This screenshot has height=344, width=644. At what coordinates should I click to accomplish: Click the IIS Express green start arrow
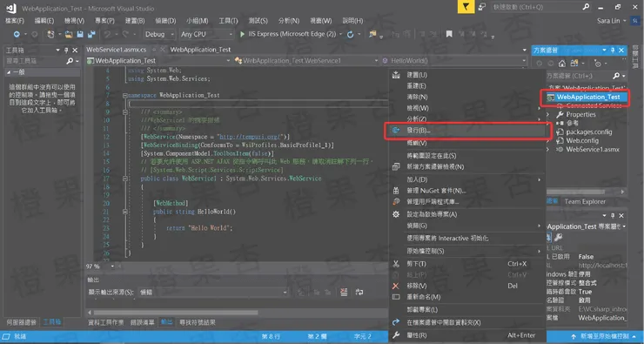click(x=242, y=35)
